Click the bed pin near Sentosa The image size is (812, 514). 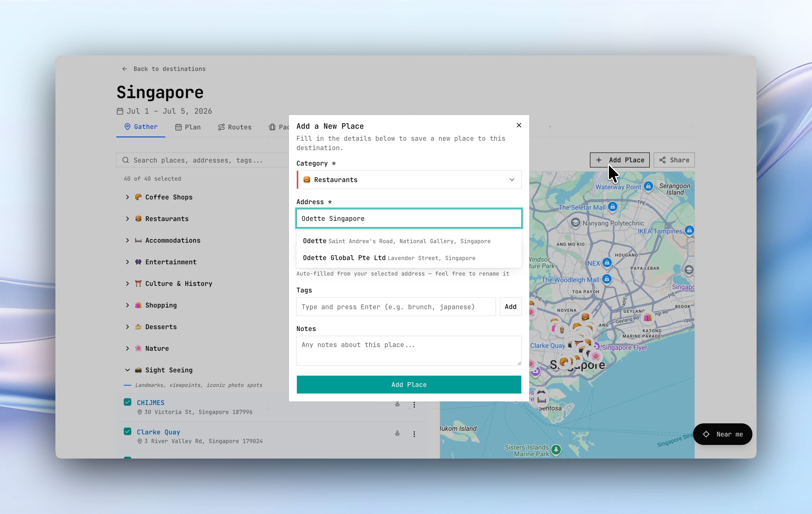[542, 400]
